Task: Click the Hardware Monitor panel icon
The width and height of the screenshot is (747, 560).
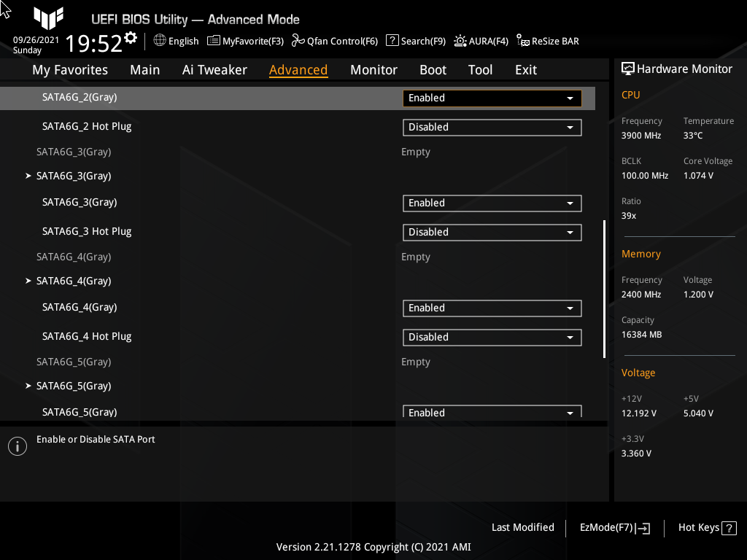Action: [628, 68]
